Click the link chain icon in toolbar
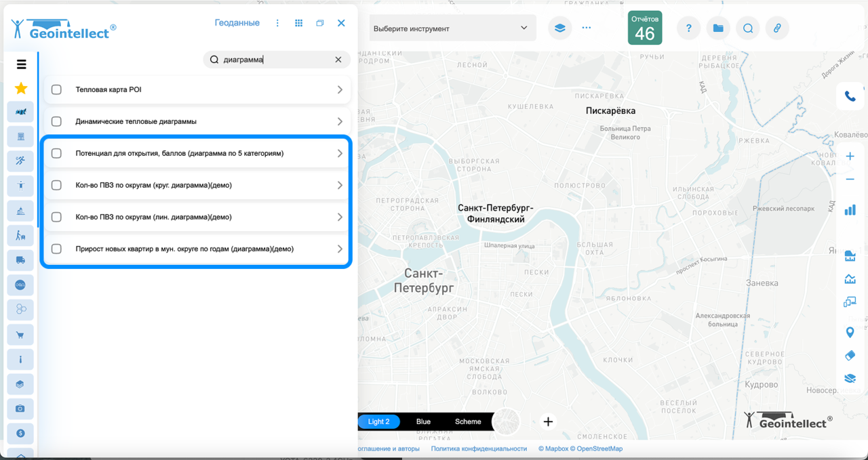Image resolution: width=868 pixels, height=460 pixels. coord(777,28)
